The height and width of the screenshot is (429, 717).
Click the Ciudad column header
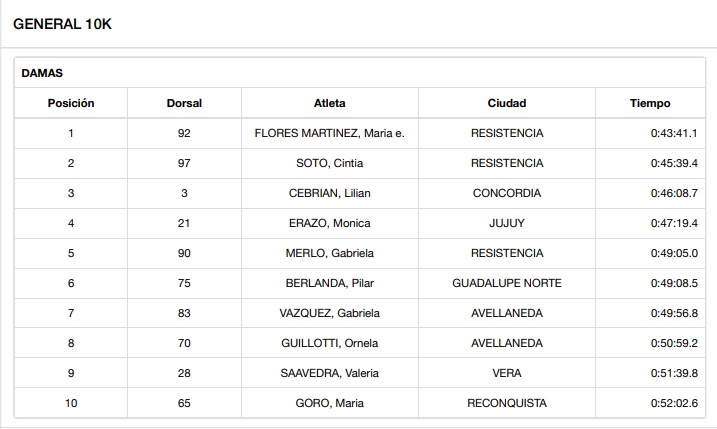coord(506,103)
